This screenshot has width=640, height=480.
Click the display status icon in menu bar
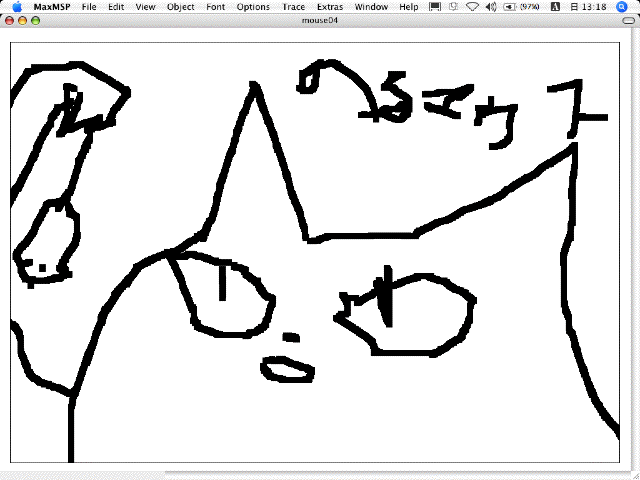click(x=435, y=7)
